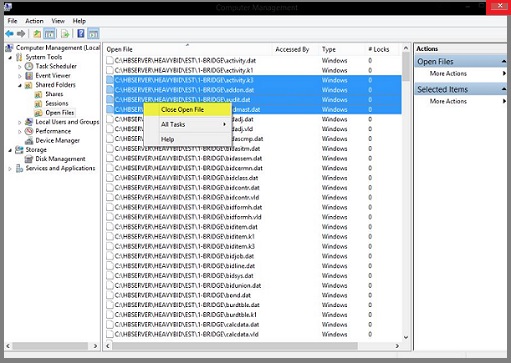The height and width of the screenshot is (363, 511).
Task: Choose Close Open File from context menu
Action: [188, 110]
